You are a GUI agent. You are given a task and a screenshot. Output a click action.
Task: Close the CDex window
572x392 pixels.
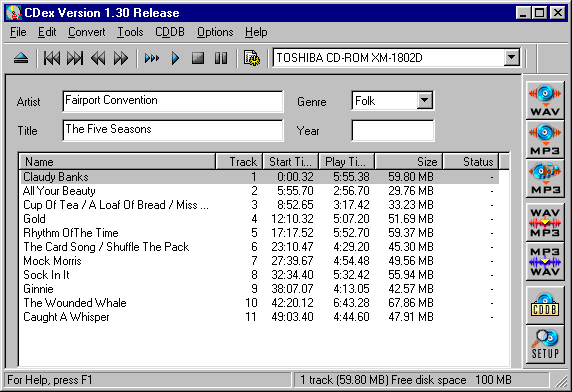pyautogui.click(x=558, y=13)
